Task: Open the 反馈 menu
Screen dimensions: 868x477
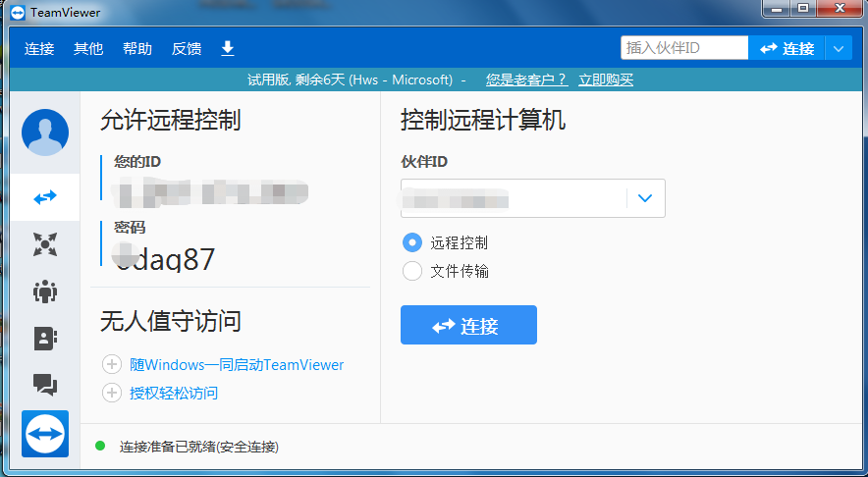Action: (x=187, y=49)
